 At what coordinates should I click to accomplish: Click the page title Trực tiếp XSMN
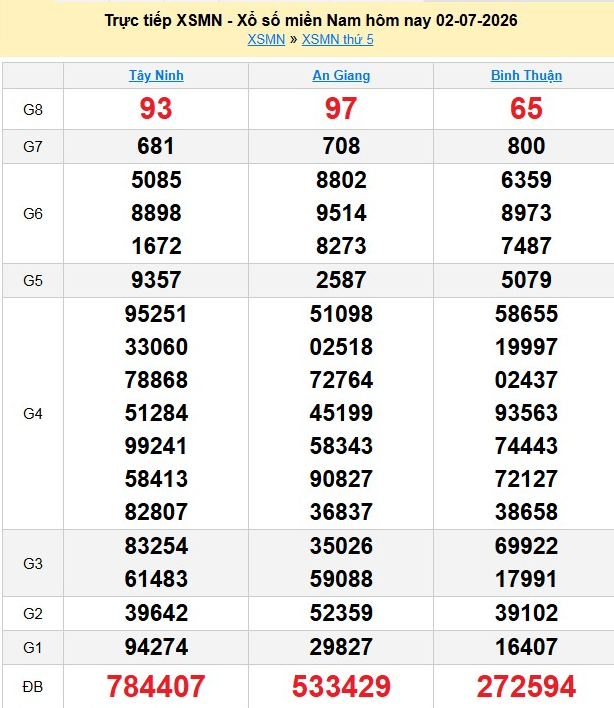163,20
